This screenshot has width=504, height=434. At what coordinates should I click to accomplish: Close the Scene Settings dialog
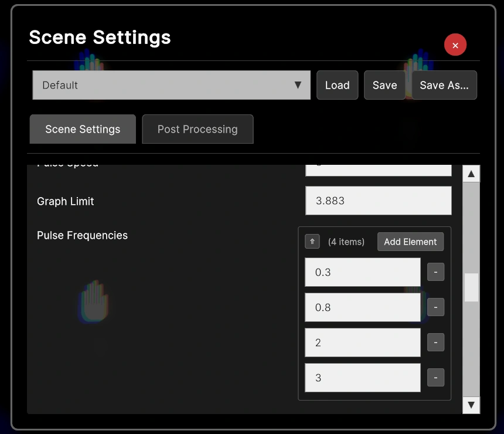coord(455,45)
